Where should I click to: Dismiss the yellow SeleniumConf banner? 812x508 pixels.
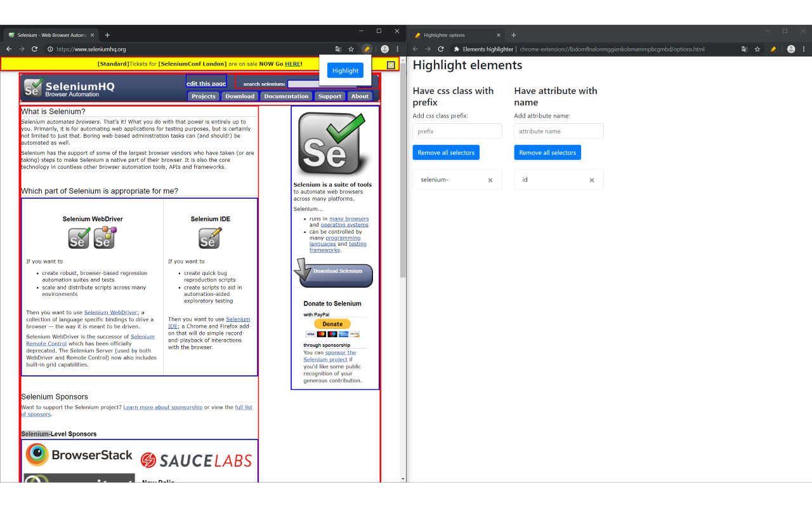[x=391, y=64]
